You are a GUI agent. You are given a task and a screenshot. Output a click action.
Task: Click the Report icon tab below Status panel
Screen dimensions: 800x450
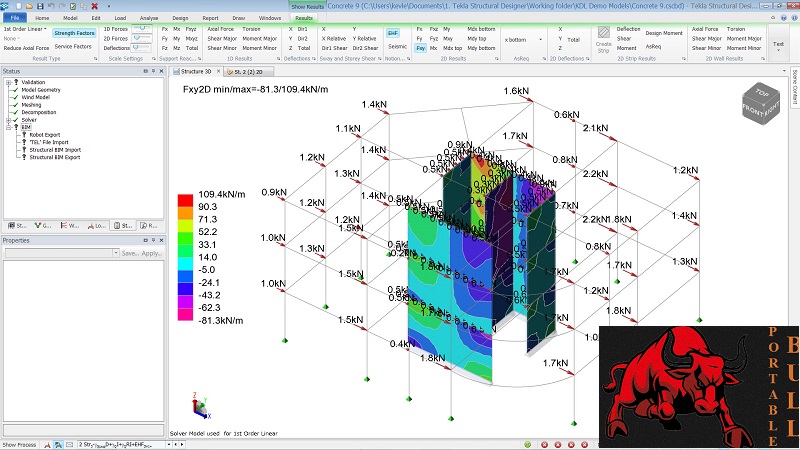click(x=148, y=225)
